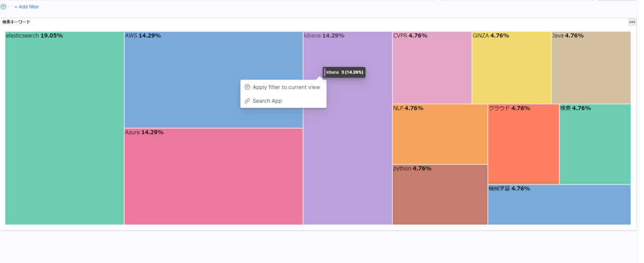Click the elasticsearch 19.05% treemap tile
This screenshot has width=644, height=263.
(64, 128)
